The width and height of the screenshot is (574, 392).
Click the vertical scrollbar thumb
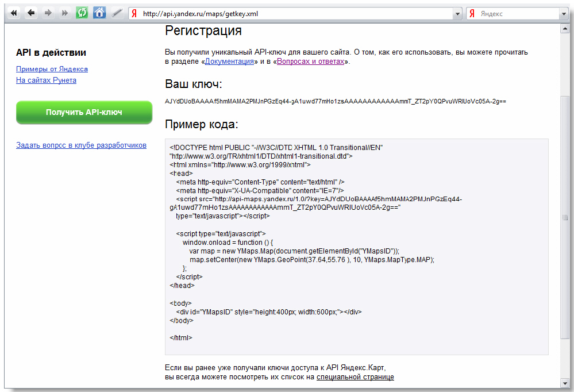point(564,217)
